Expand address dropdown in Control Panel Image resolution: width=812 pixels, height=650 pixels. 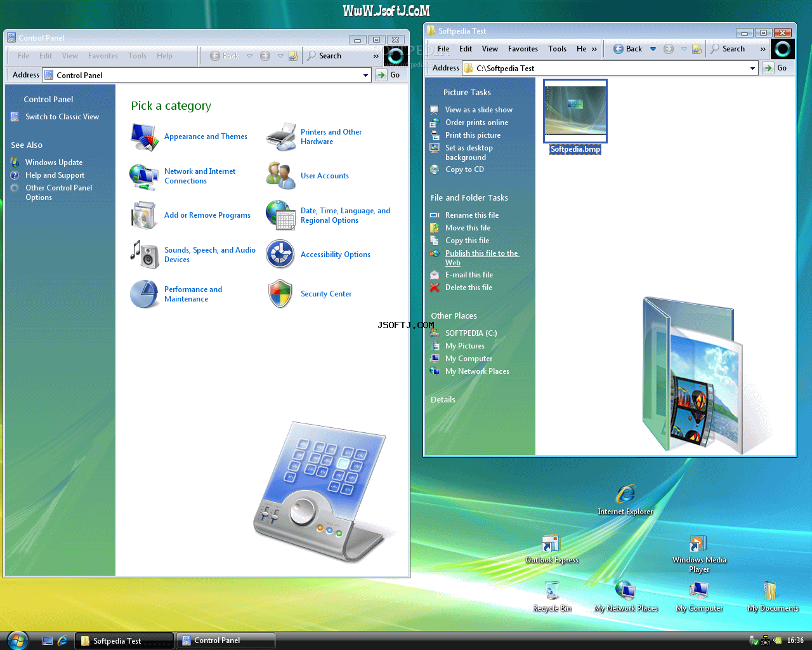(x=365, y=75)
